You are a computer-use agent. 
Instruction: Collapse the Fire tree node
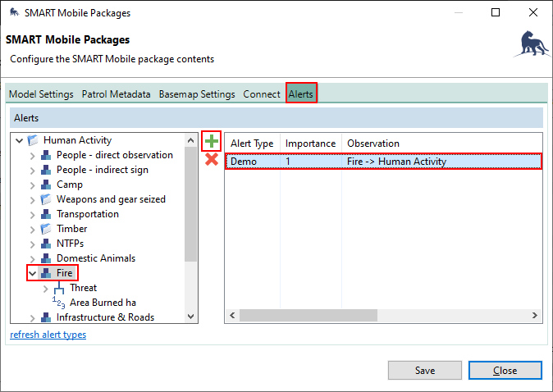33,273
